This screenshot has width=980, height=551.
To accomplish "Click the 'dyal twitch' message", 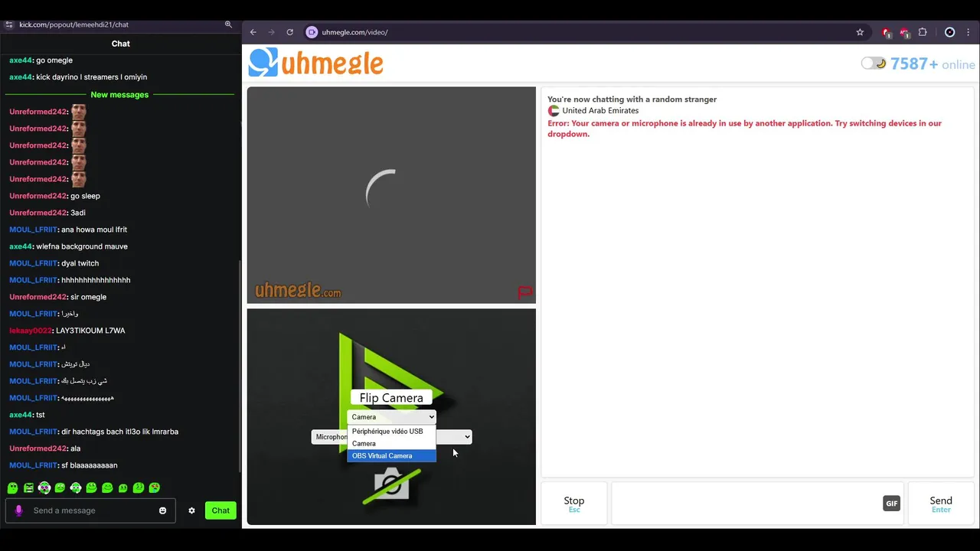I will tap(80, 263).
